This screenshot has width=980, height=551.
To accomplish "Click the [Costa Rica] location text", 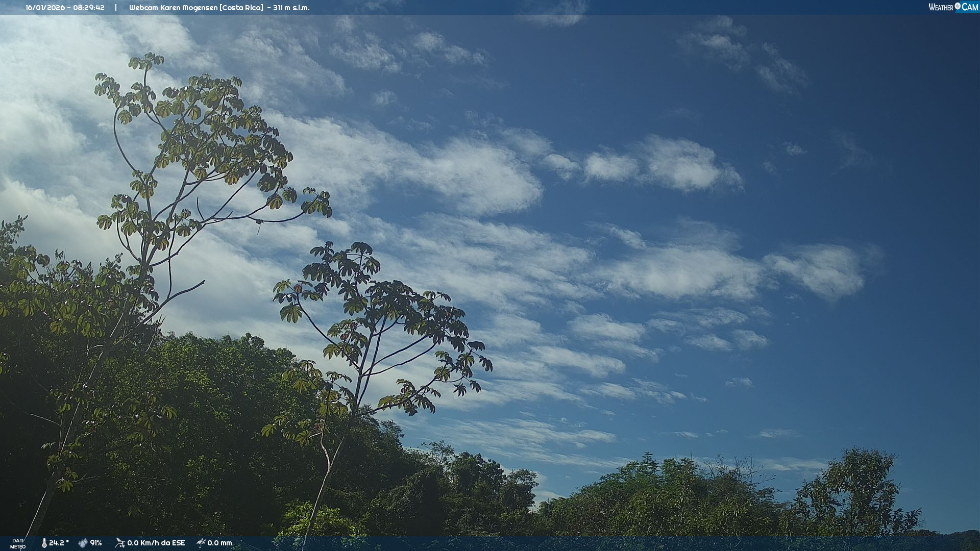I will (x=241, y=8).
